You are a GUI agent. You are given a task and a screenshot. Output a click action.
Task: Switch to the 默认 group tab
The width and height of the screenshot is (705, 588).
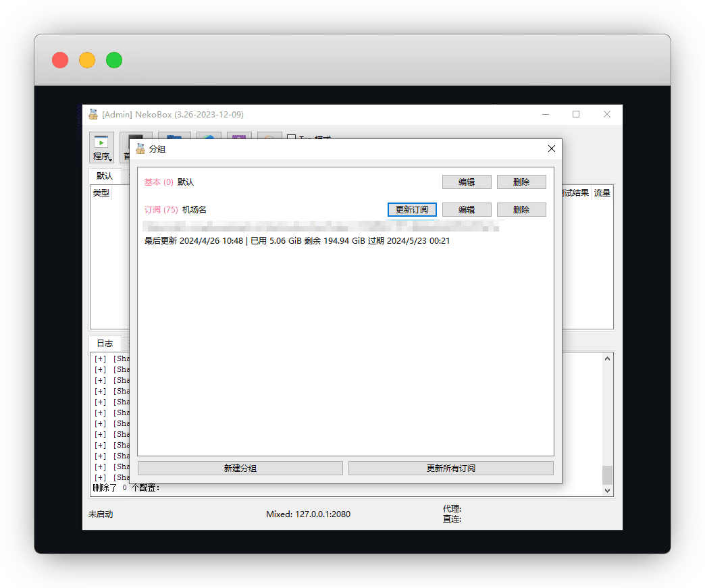105,176
